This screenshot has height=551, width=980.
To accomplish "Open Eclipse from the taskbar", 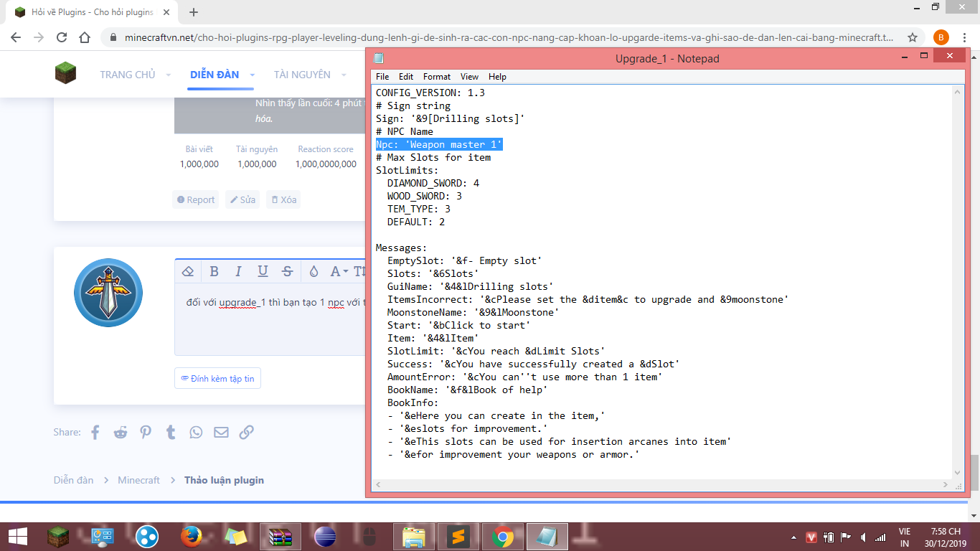I will (324, 536).
